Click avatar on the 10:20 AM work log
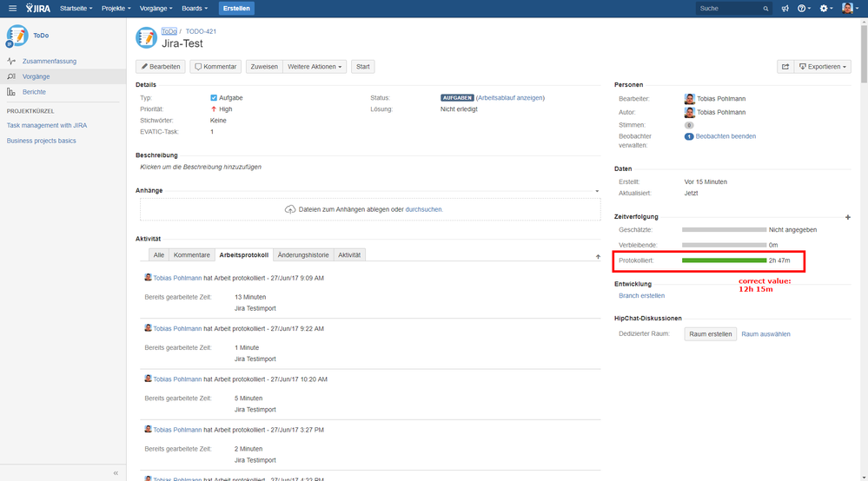Image resolution: width=868 pixels, height=481 pixels. (148, 379)
